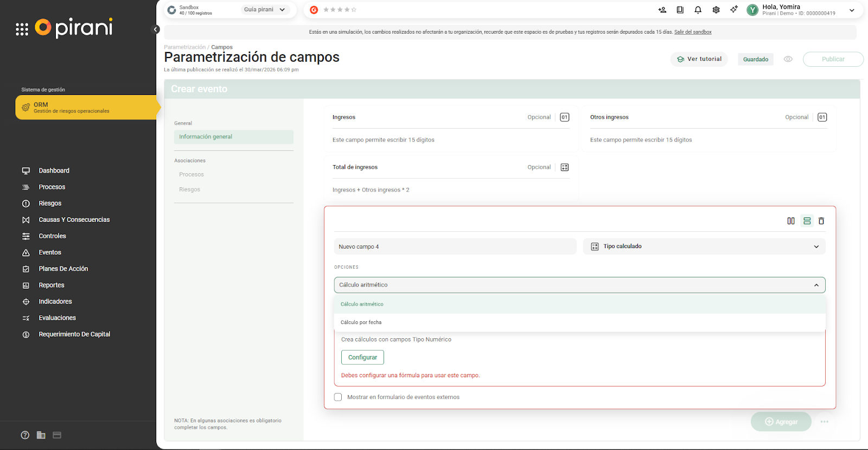Open the apps grid menu icon

[x=22, y=29]
